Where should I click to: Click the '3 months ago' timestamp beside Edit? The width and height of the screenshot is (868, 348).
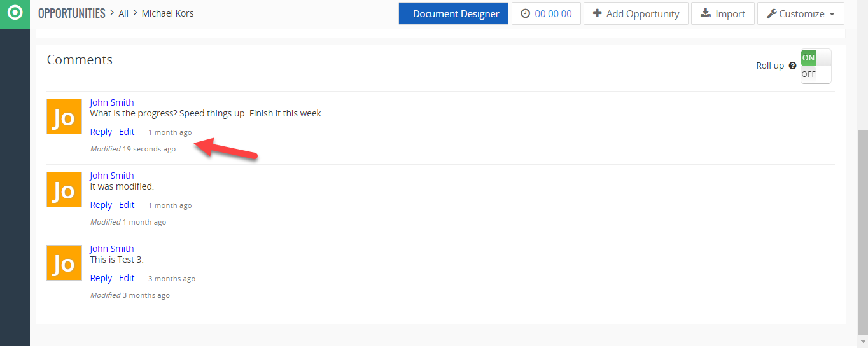coord(172,279)
